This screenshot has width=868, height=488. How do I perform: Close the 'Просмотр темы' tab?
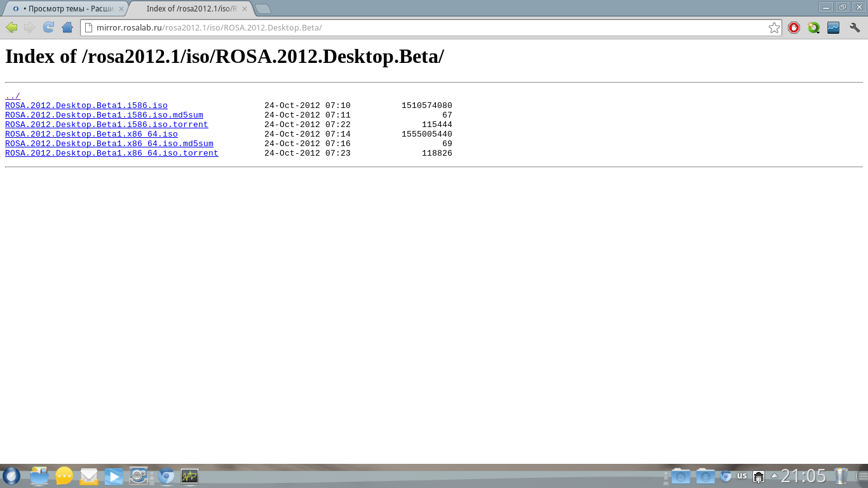coord(121,9)
